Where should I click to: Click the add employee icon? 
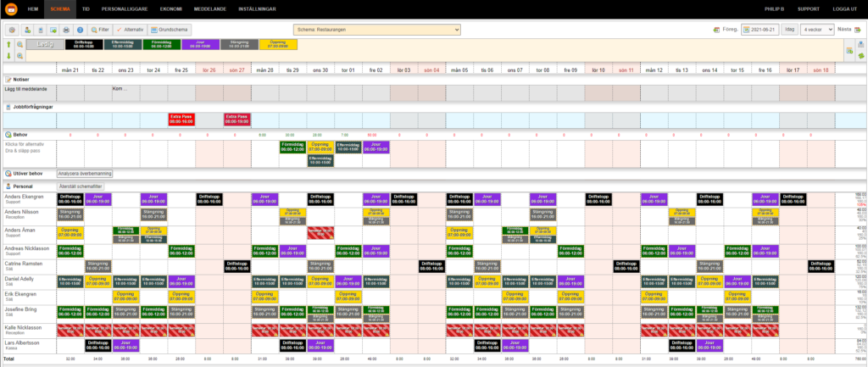pos(27,30)
